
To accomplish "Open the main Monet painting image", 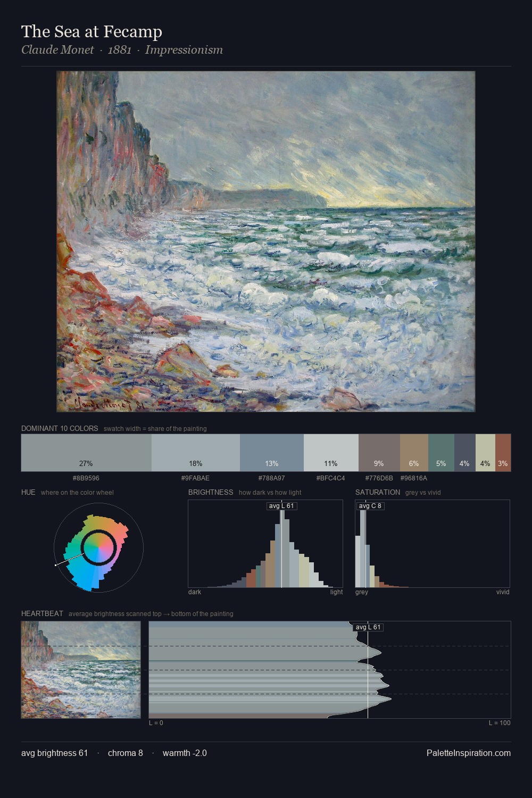I will click(x=266, y=242).
